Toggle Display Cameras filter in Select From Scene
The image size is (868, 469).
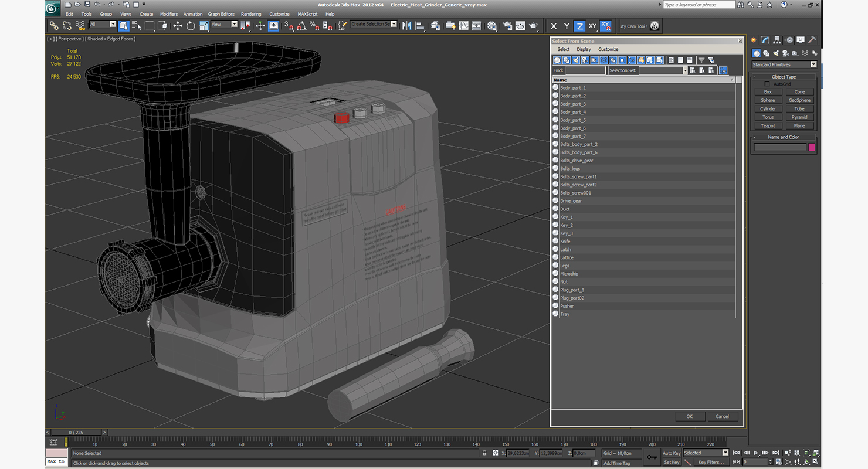(585, 60)
